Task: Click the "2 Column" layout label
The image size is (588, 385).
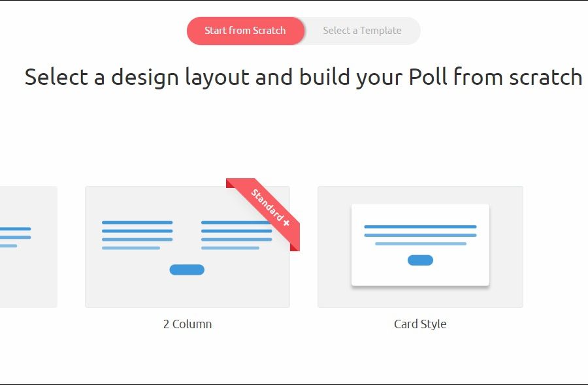Action: (188, 324)
